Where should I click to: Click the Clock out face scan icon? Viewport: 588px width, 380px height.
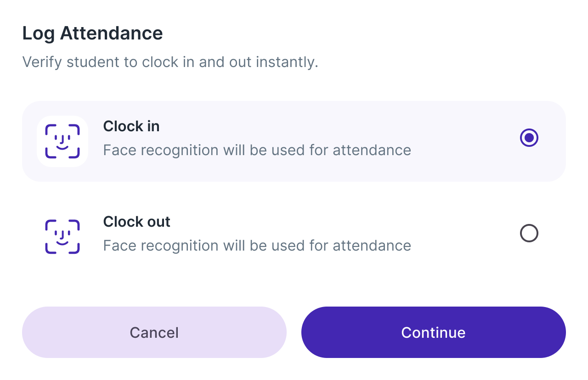click(x=62, y=237)
